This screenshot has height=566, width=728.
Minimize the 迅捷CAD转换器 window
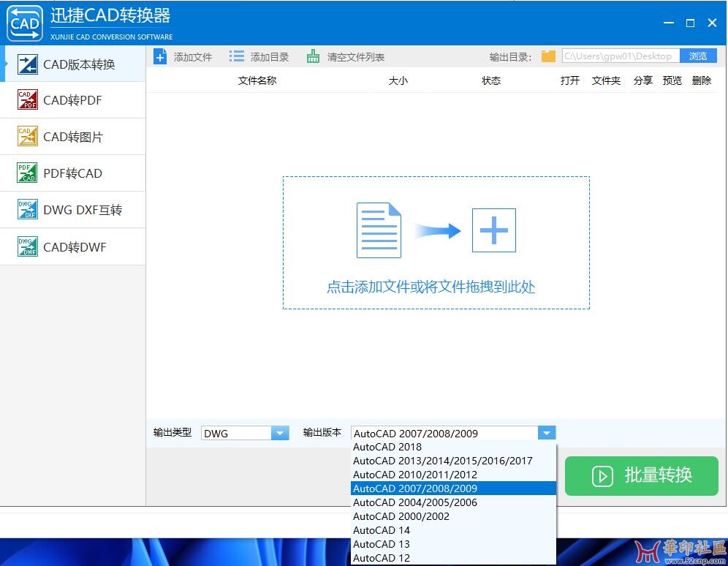[669, 23]
